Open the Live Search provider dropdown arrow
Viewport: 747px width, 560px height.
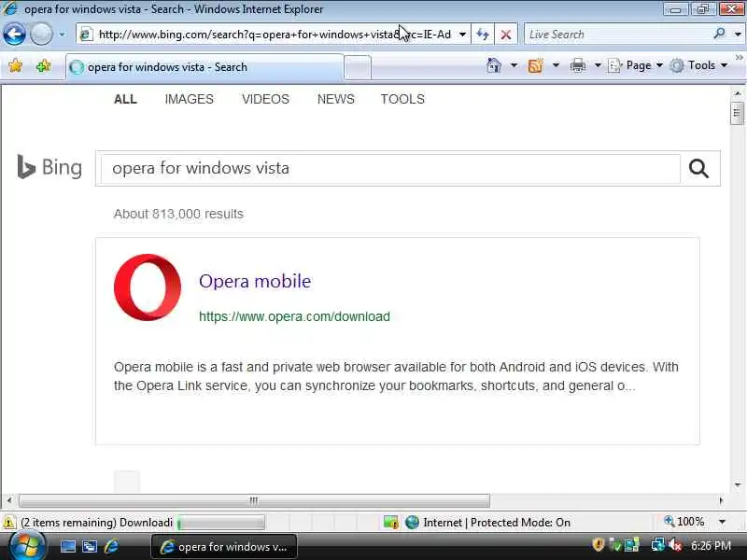point(738,35)
